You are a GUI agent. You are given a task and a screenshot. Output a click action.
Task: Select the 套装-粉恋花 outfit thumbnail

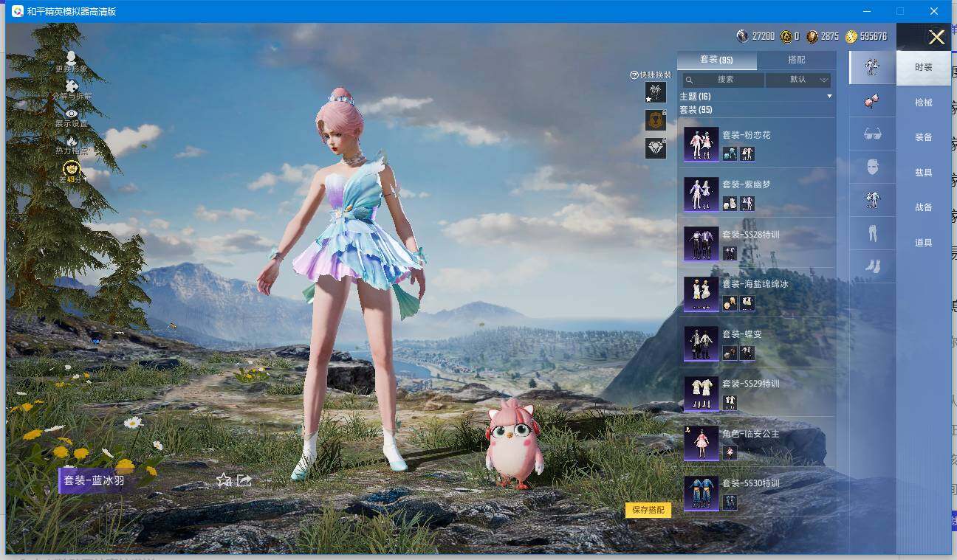pos(701,144)
